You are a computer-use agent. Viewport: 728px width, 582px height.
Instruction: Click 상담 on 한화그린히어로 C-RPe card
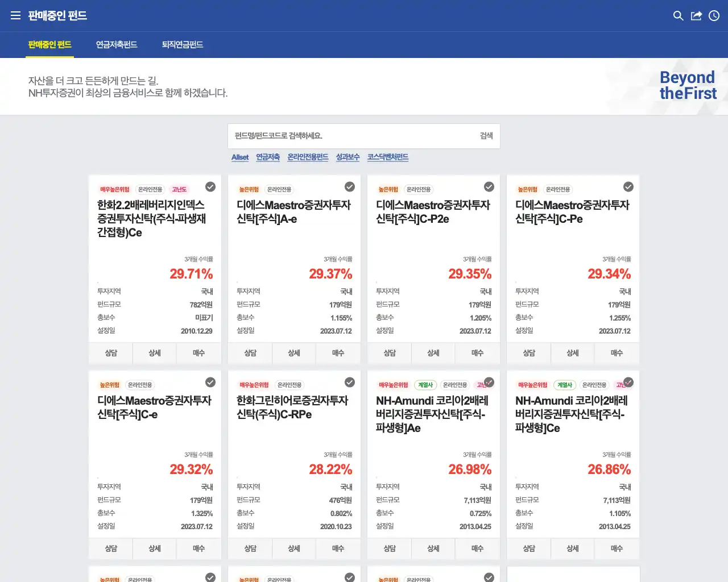tap(250, 548)
